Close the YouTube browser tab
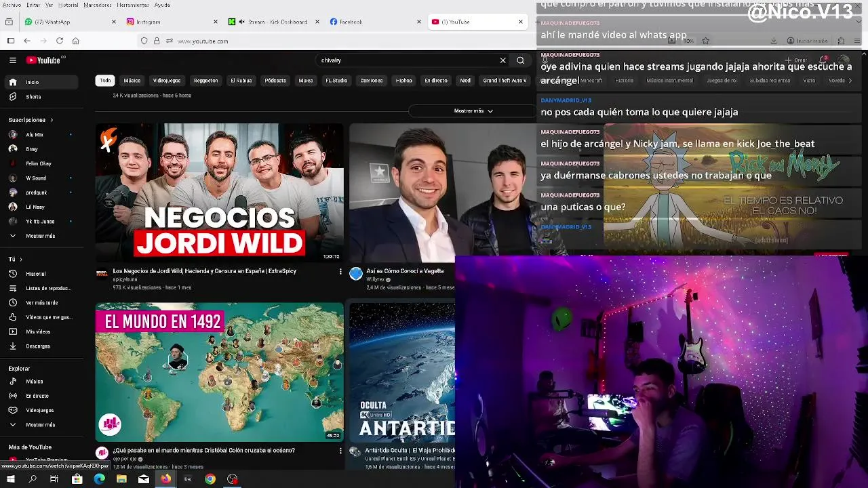 click(x=521, y=22)
